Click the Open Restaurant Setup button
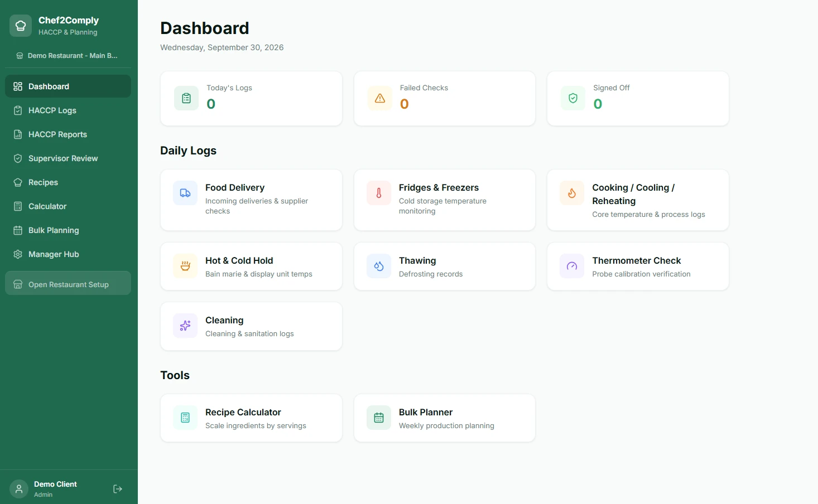Screen dimensions: 818x504 pos(68,283)
